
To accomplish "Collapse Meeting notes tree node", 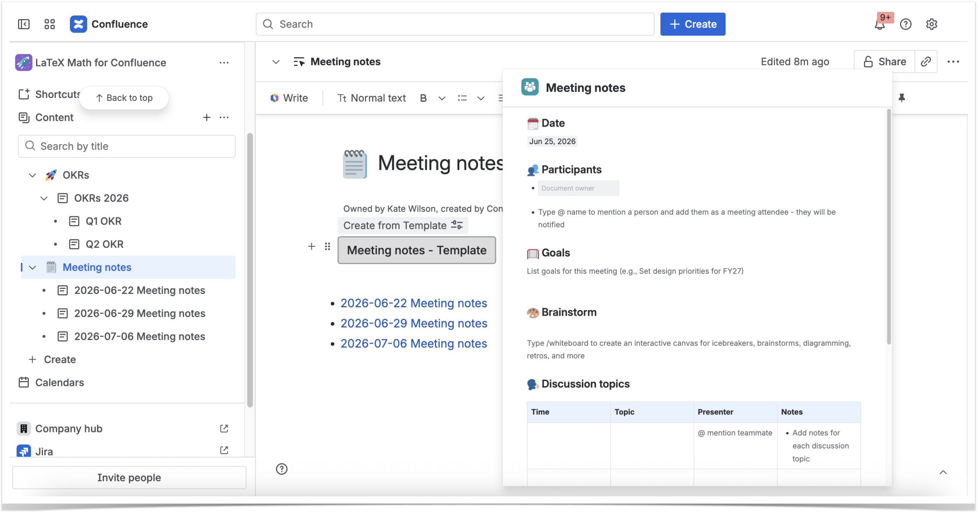I will coord(33,268).
